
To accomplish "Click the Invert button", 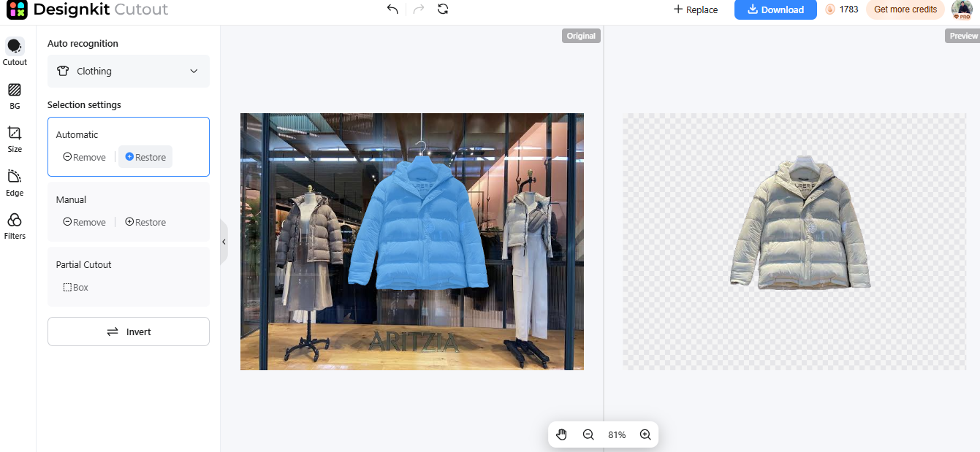I will tap(129, 332).
